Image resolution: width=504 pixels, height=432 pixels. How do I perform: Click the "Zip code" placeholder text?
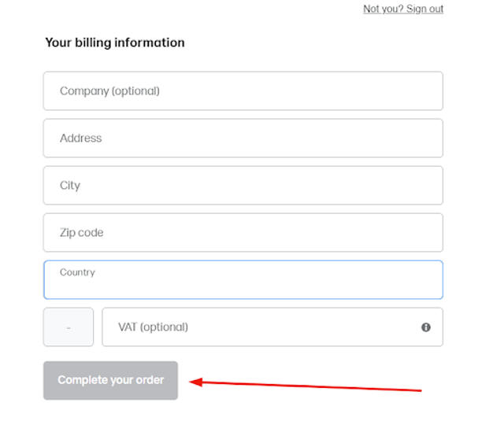point(81,233)
